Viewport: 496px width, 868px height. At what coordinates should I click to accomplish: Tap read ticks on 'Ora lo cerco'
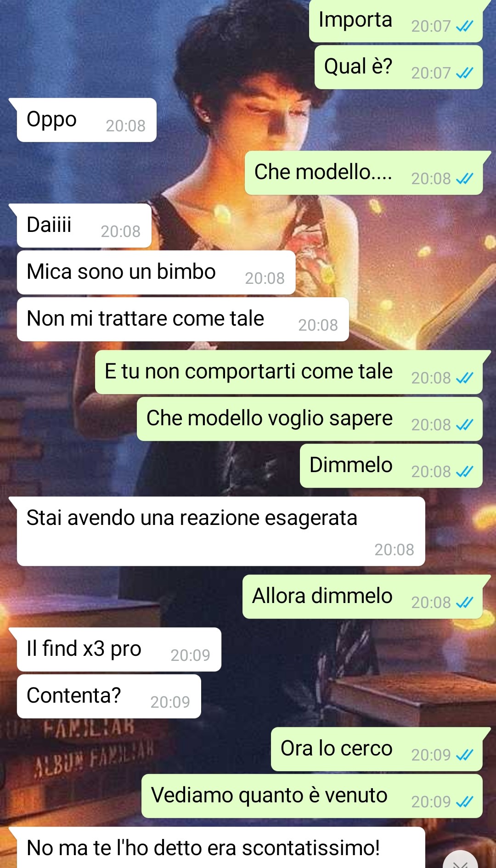point(464,755)
